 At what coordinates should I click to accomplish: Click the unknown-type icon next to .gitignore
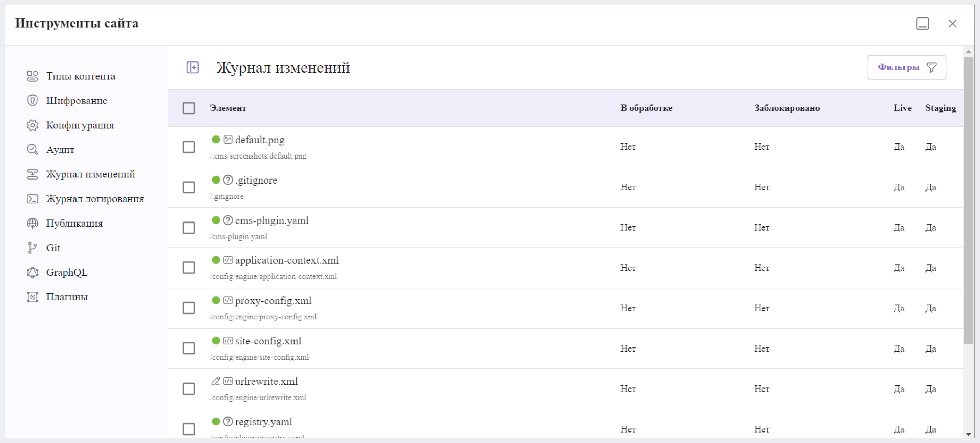point(227,180)
